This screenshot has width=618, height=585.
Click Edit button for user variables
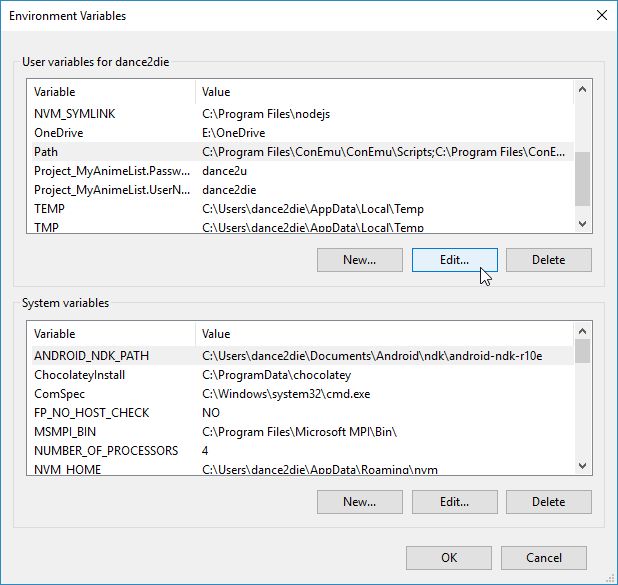(x=454, y=260)
